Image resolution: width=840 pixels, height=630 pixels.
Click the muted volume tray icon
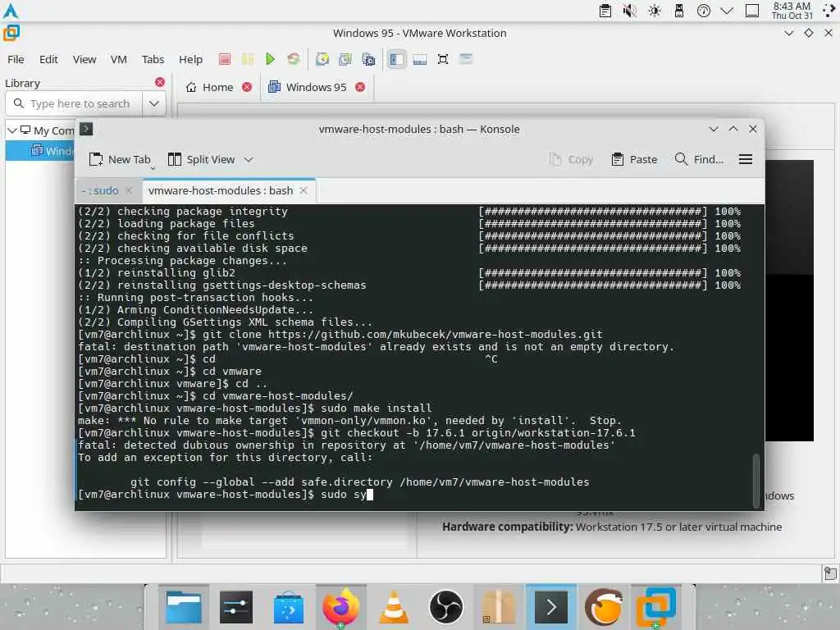pos(629,11)
